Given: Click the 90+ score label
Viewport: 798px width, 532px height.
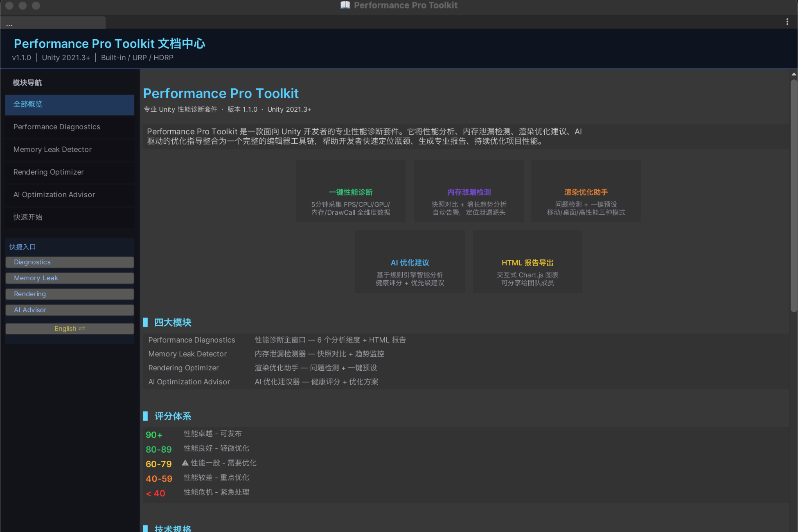Looking at the screenshot, I should click(154, 435).
